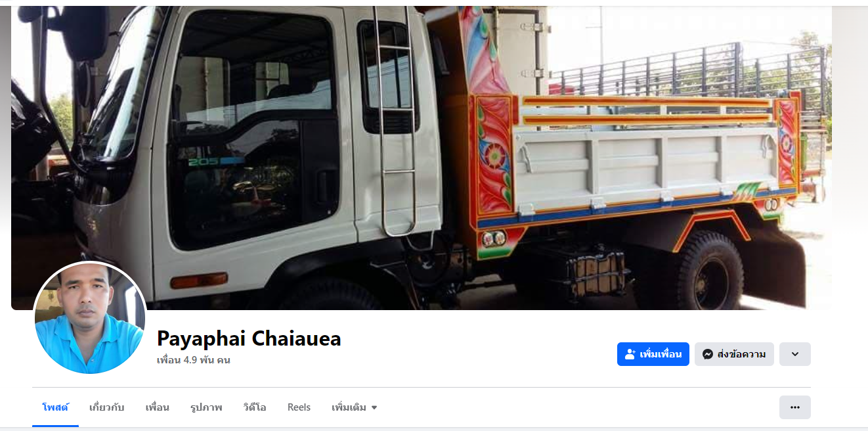The image size is (868, 431).
Task: Expand the chevron dropdown beside message button
Action: [x=795, y=354]
